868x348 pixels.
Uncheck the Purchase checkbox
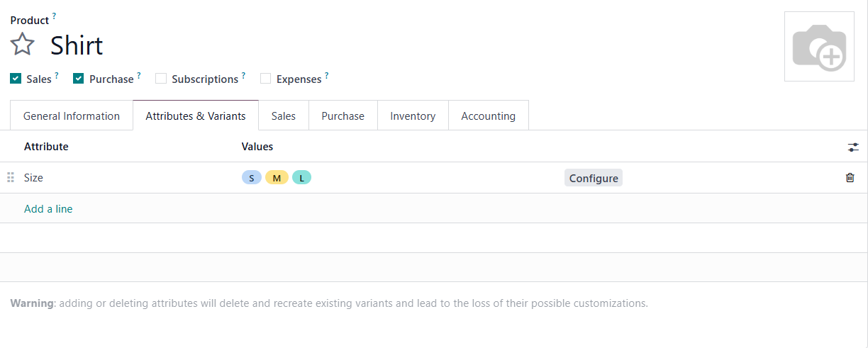pyautogui.click(x=79, y=79)
